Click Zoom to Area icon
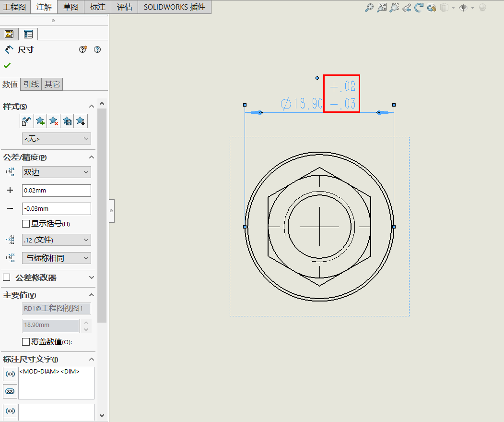Screen dimensions: 504x422 click(x=394, y=7)
